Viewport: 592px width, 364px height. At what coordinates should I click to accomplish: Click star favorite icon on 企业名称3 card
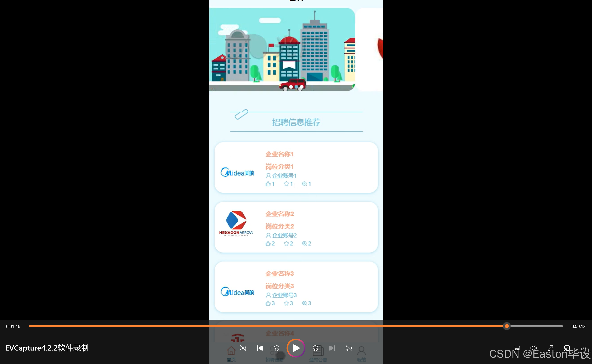click(286, 303)
